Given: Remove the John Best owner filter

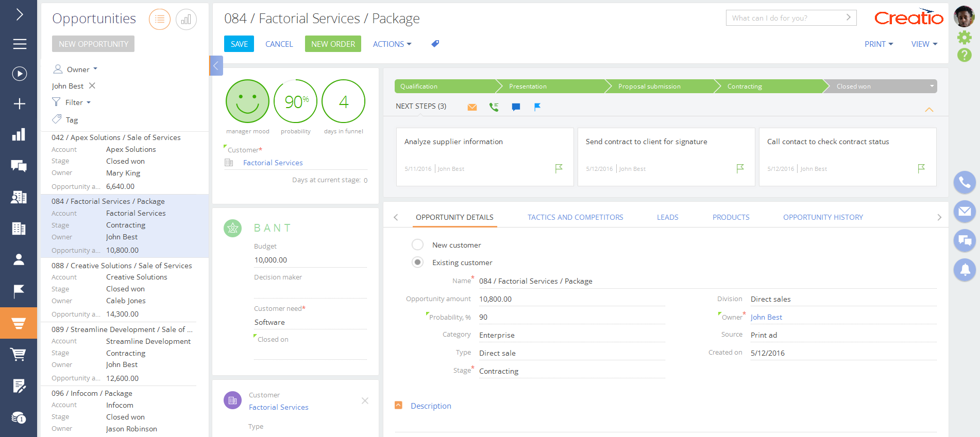Looking at the screenshot, I should (92, 86).
